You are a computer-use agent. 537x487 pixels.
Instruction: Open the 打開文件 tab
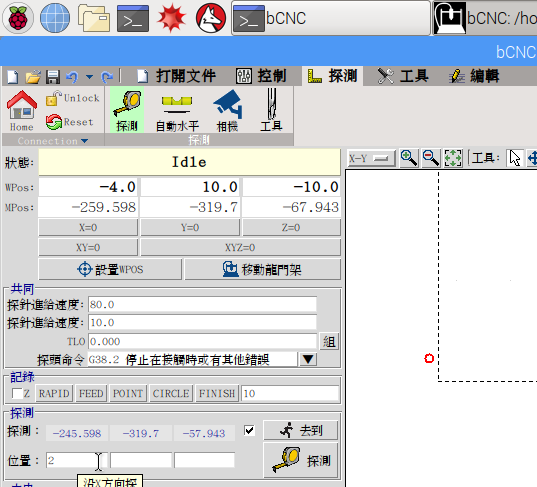[x=176, y=76]
